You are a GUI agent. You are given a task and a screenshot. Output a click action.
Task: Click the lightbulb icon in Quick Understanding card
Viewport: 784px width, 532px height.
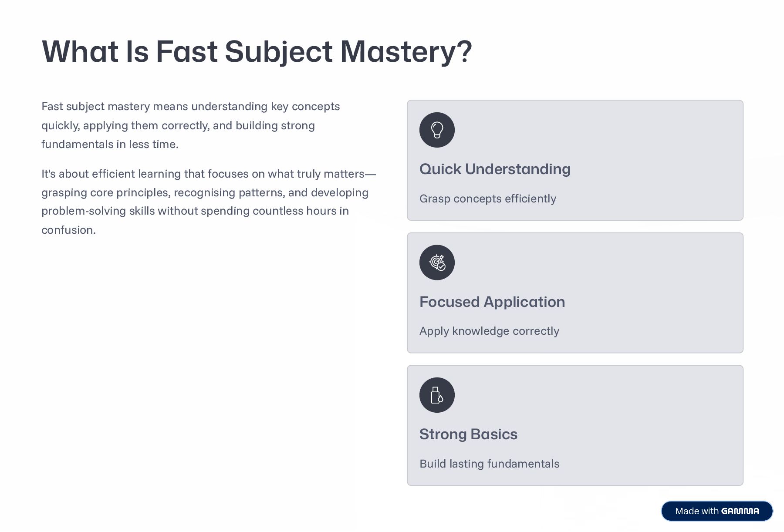437,130
